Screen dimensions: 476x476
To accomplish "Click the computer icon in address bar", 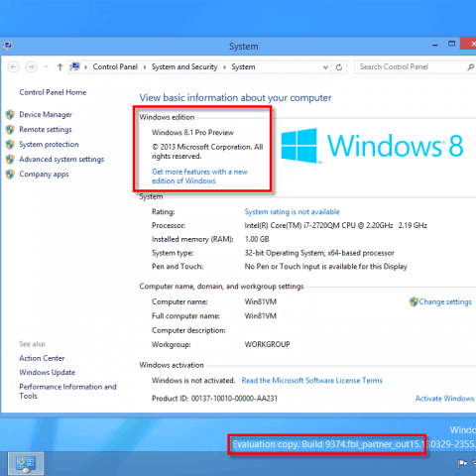I will pos(75,66).
